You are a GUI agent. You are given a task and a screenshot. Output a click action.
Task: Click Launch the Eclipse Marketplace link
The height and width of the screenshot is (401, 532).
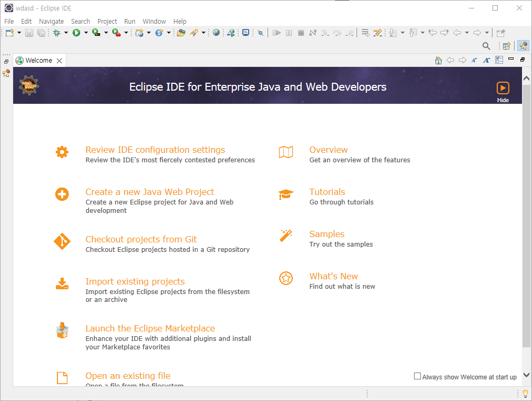pos(150,328)
